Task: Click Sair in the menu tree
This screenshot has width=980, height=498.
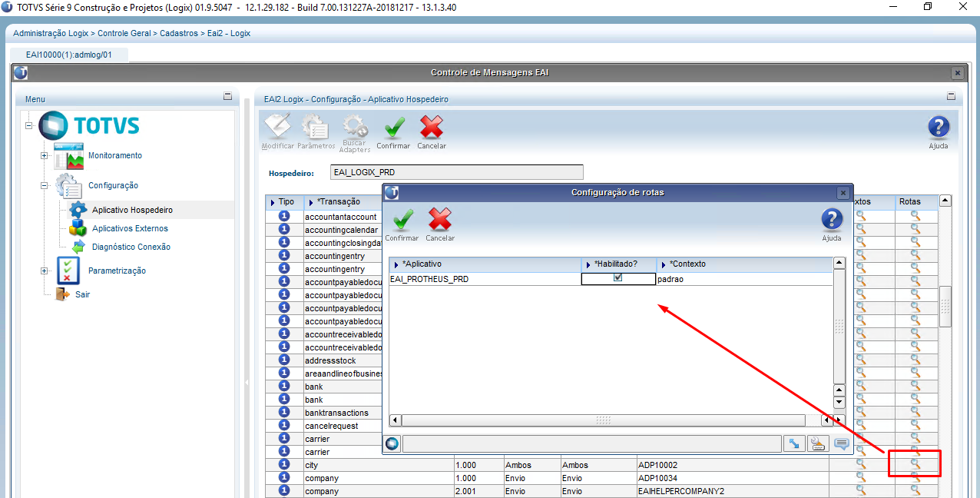Action: tap(82, 294)
